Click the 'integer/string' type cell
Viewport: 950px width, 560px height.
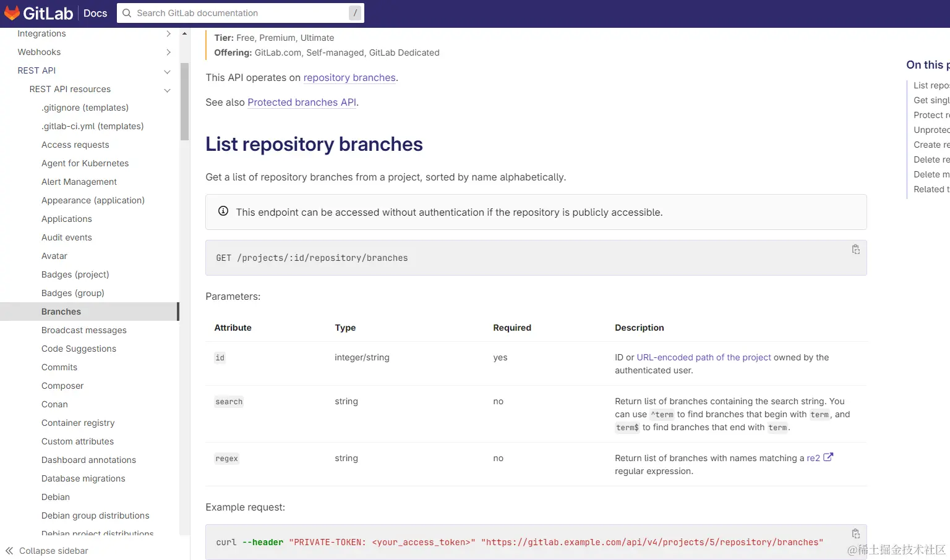362,357
